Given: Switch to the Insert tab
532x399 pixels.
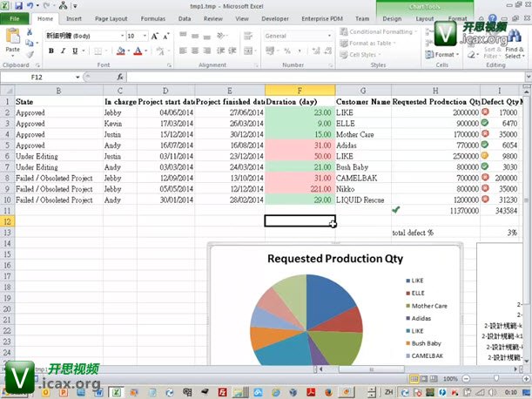Looking at the screenshot, I should tap(74, 18).
